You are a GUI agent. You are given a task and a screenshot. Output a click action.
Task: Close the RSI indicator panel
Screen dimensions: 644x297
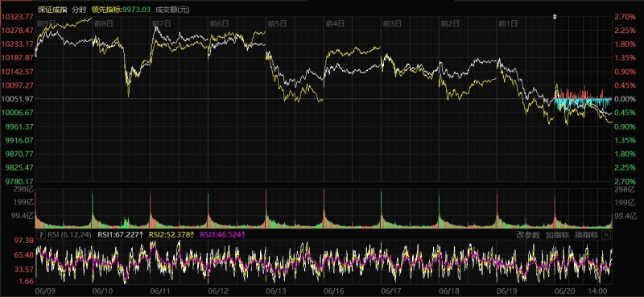pos(606,234)
